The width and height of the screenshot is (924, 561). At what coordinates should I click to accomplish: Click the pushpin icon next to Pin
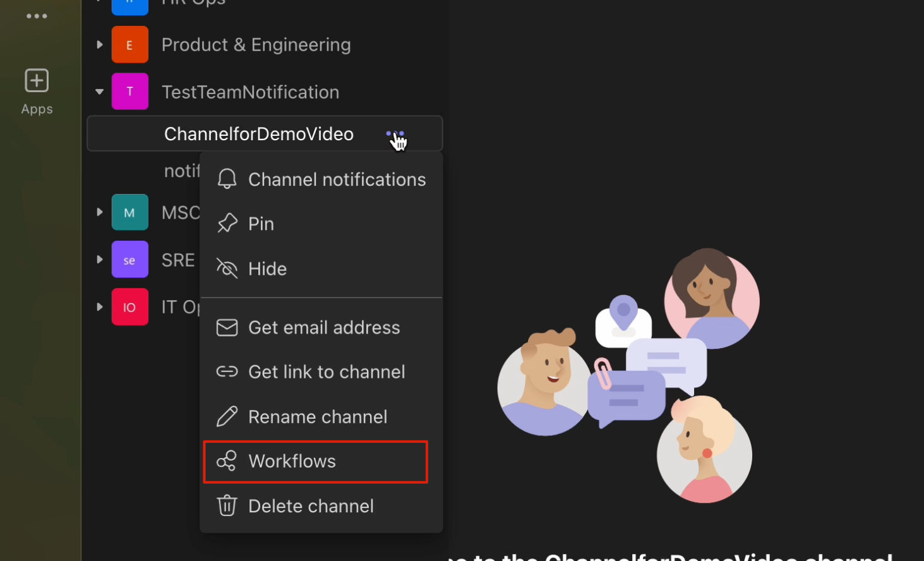click(x=227, y=224)
